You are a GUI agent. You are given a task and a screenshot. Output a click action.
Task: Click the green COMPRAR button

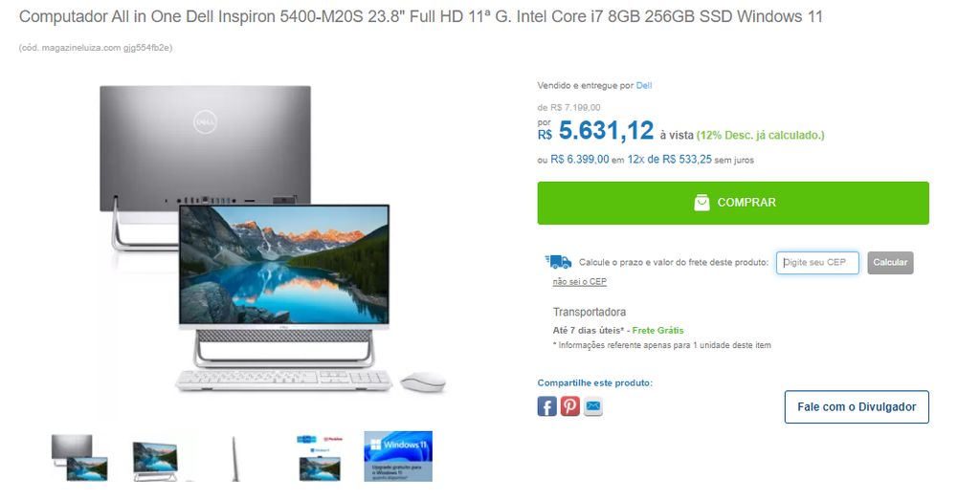coord(733,203)
